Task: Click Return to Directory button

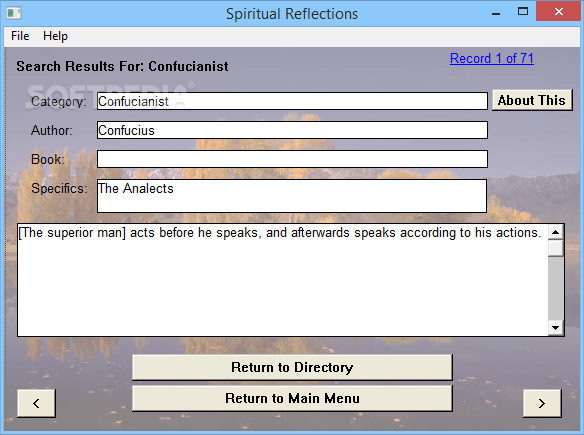Action: (x=292, y=367)
